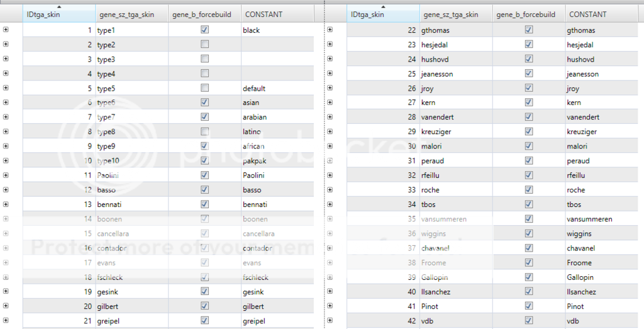Toggle forcebuild checkbox for hesjedal
The image size is (644, 329).
pyautogui.click(x=529, y=45)
